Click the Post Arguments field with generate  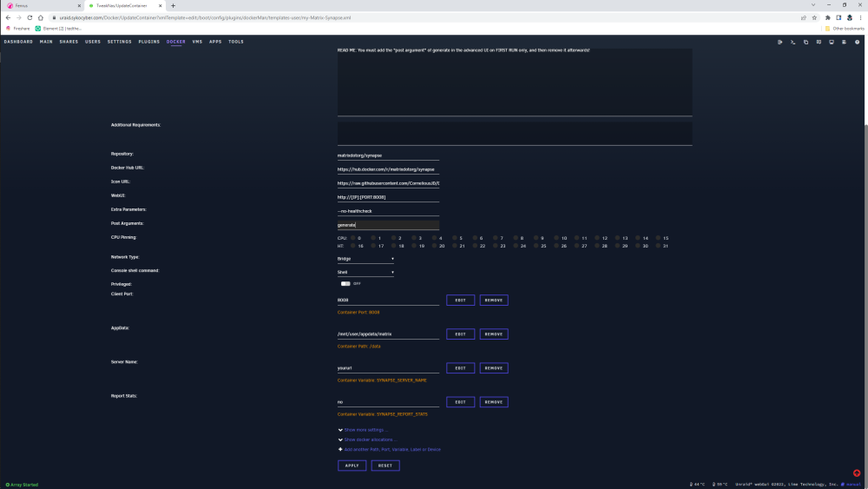click(388, 225)
